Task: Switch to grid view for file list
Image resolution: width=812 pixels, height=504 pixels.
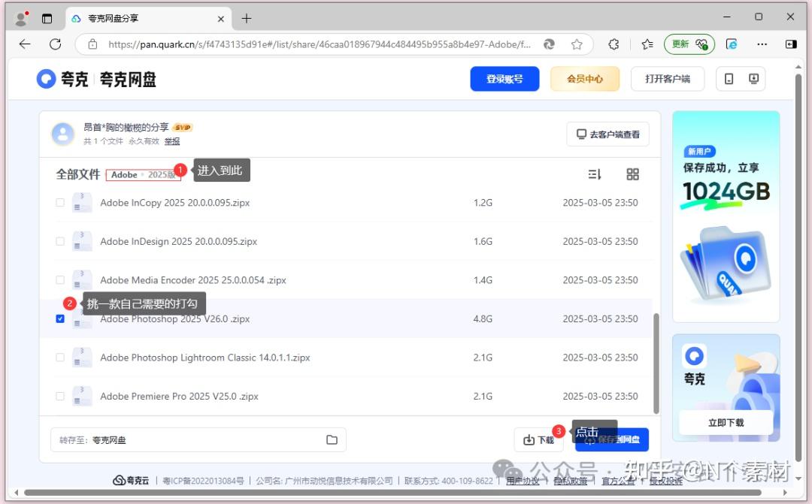Action: click(632, 174)
